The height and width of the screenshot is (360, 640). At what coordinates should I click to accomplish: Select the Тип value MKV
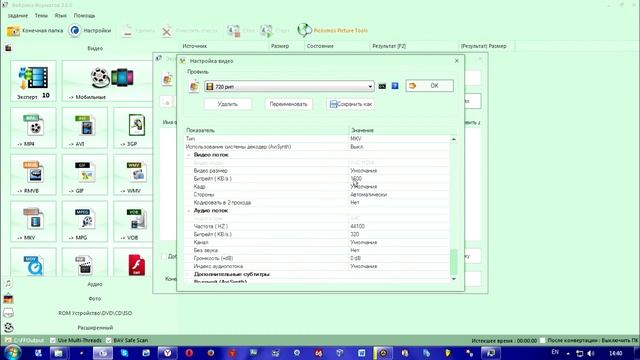coord(356,139)
